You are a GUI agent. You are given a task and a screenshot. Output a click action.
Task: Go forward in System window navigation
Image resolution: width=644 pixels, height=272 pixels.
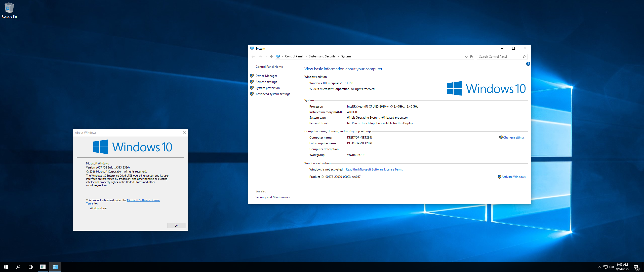[261, 57]
